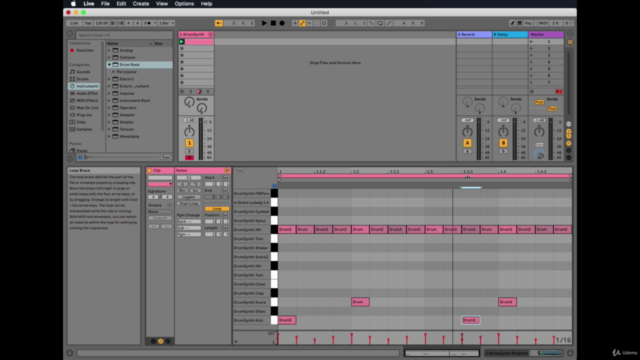Viewport: 640px width, 360px height.
Task: Open the Apple menu
Action: tap(73, 4)
